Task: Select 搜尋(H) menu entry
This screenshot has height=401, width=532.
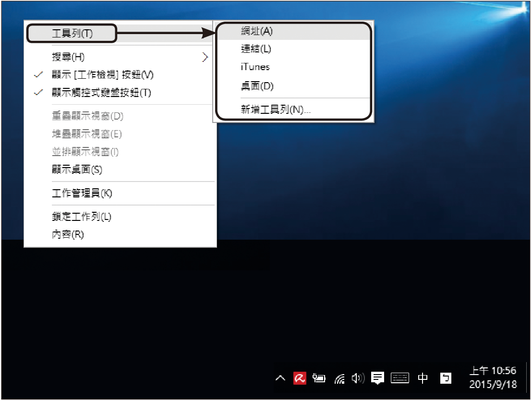Action: click(120, 57)
